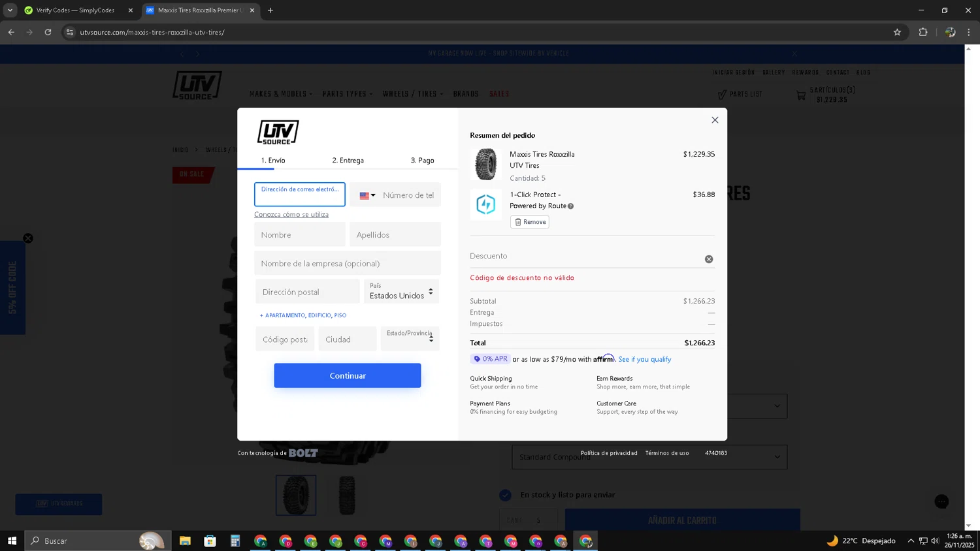Select the 3. Pago step tab
980x551 pixels.
pyautogui.click(x=422, y=160)
